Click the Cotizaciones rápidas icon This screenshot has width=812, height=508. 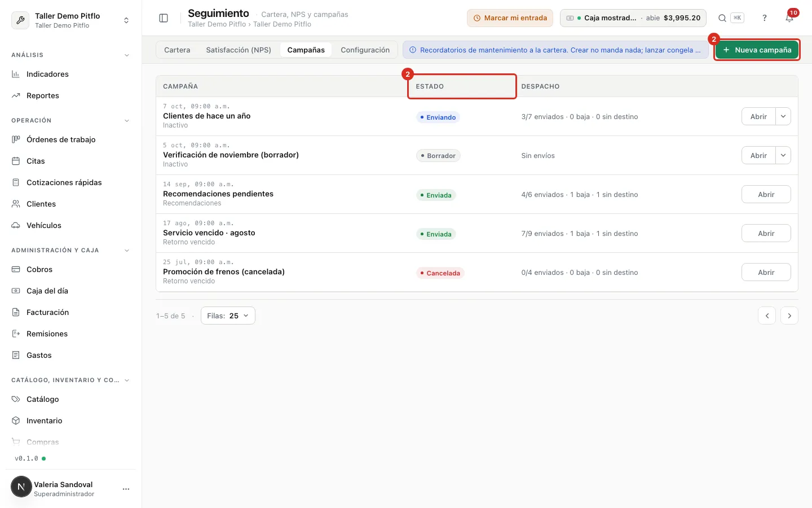pyautogui.click(x=16, y=182)
